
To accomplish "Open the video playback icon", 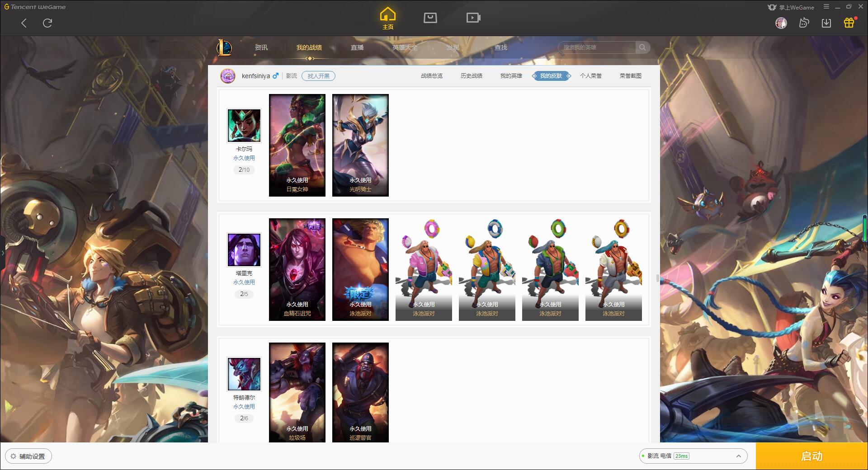I will click(x=473, y=18).
